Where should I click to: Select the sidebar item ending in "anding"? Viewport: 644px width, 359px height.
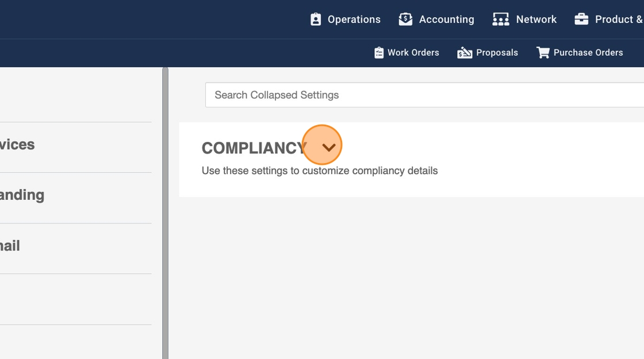pos(22,195)
